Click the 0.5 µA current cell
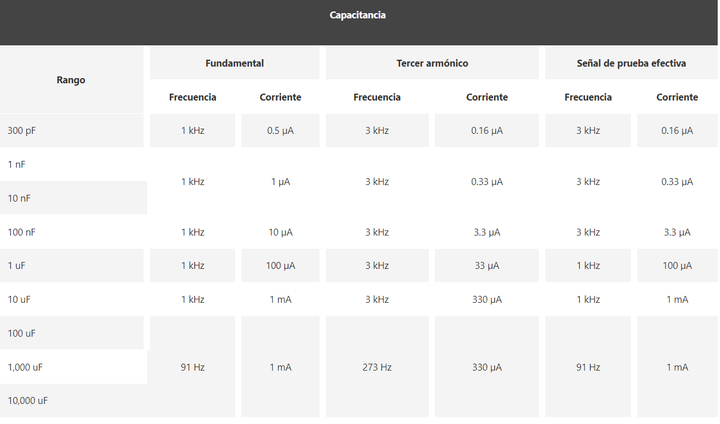The width and height of the screenshot is (720, 424). coord(280,131)
